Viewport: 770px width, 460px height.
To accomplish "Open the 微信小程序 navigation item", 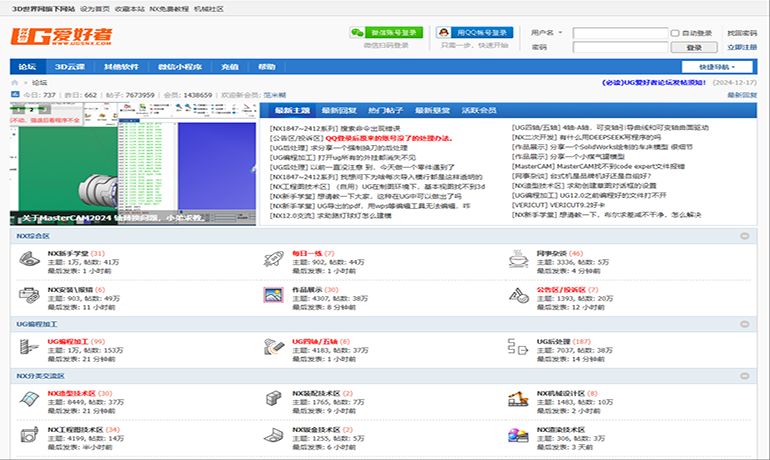I will tap(180, 67).
